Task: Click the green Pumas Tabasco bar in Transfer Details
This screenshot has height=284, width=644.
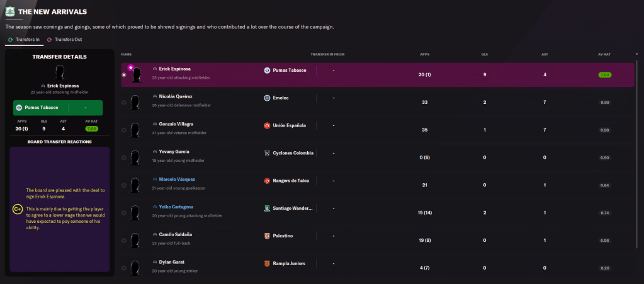Action: [x=58, y=108]
